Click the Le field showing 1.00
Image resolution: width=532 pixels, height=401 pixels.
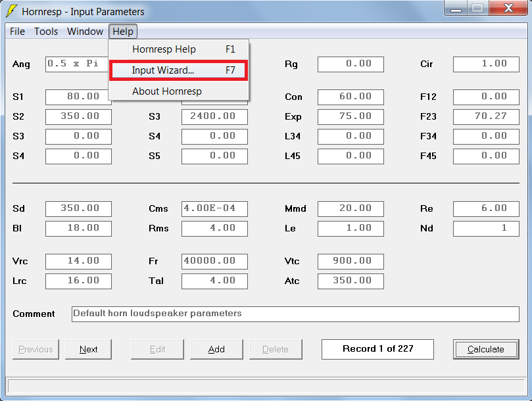click(x=351, y=228)
